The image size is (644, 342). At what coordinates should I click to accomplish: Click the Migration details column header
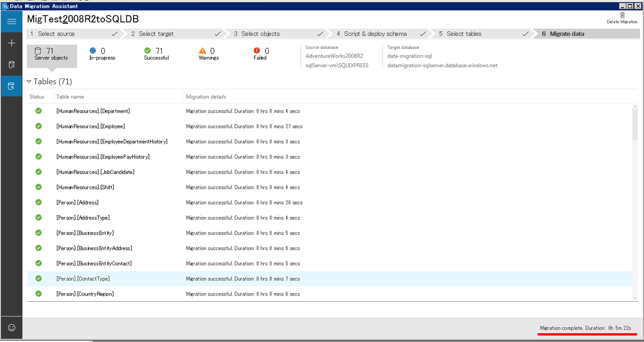[x=206, y=97]
